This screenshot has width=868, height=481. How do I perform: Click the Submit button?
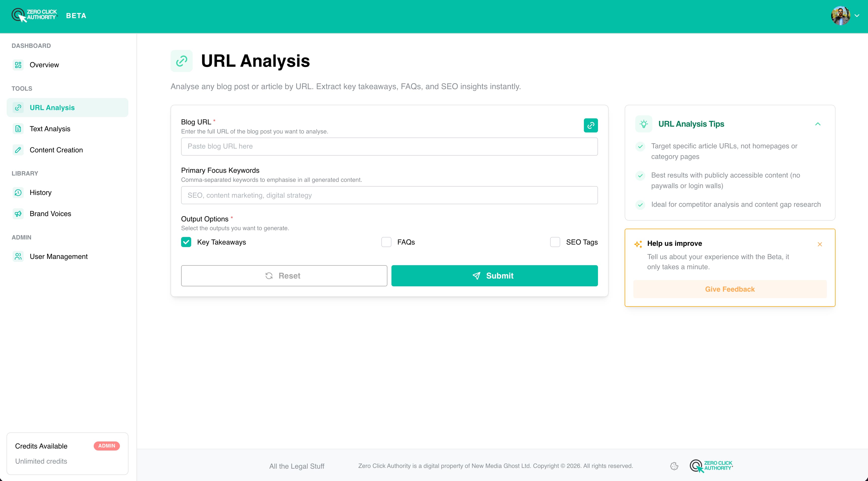[x=494, y=276]
